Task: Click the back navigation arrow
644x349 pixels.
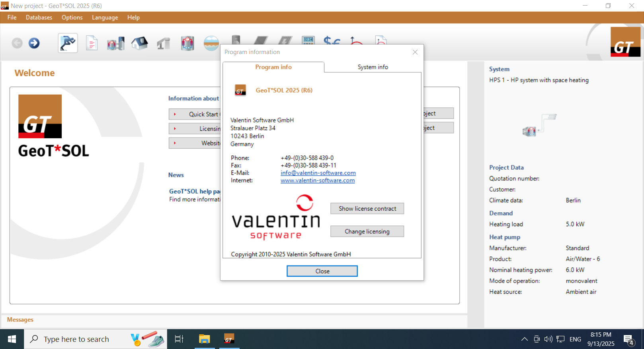Action: pyautogui.click(x=17, y=43)
